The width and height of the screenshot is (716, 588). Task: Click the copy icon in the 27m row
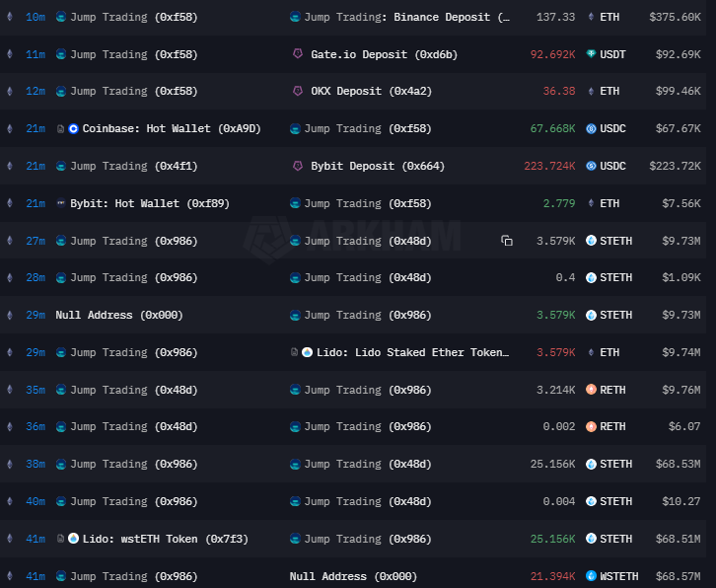pyautogui.click(x=507, y=241)
